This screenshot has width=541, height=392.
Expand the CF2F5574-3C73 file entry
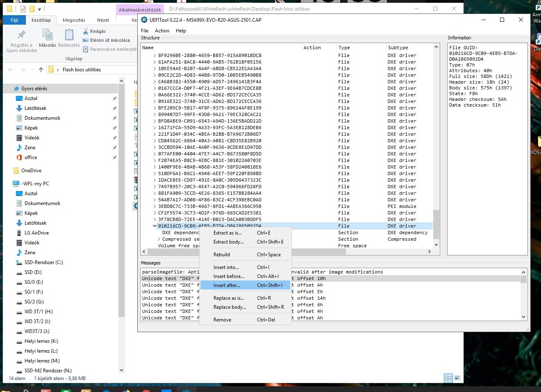(x=155, y=213)
